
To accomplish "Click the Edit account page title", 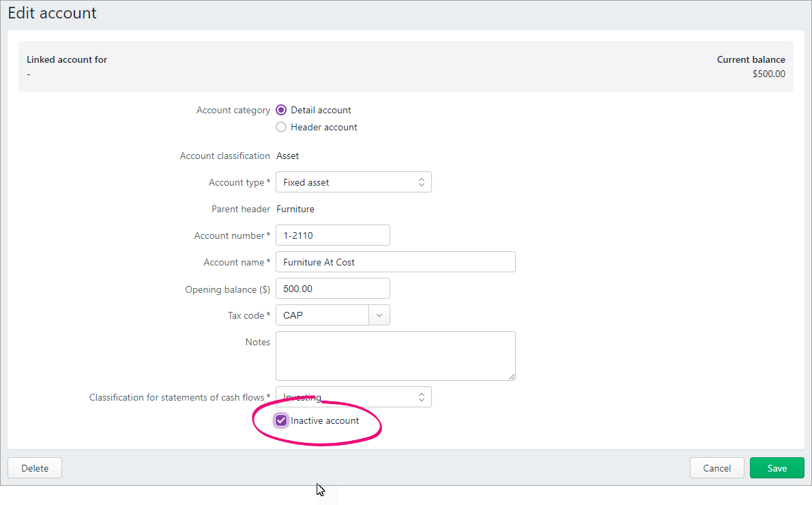I will (52, 12).
